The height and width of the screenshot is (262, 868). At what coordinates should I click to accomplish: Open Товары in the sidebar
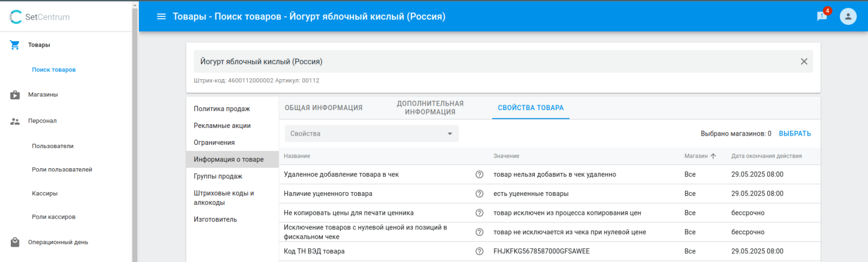click(x=39, y=45)
